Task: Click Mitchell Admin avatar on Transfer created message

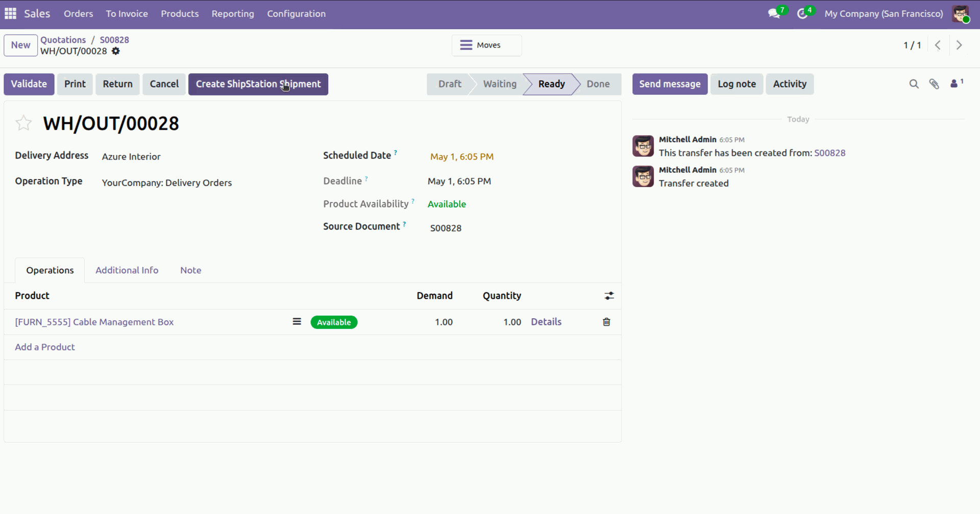Action: (643, 176)
